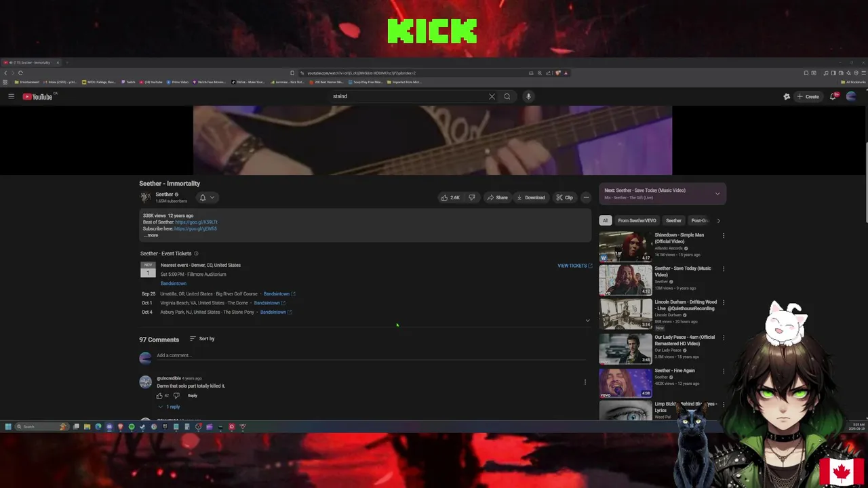Open Bandsintown link for Asbury Park Oct 4
Screen dimensions: 868x488
(x=276, y=312)
